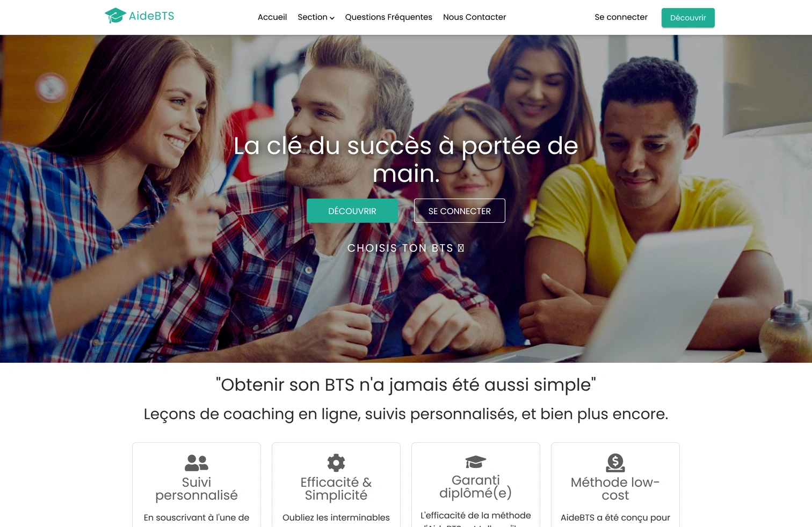Click the arrow glyph after CHOISIS TON BTS
Image resolution: width=812 pixels, height=527 pixels.
click(x=461, y=248)
